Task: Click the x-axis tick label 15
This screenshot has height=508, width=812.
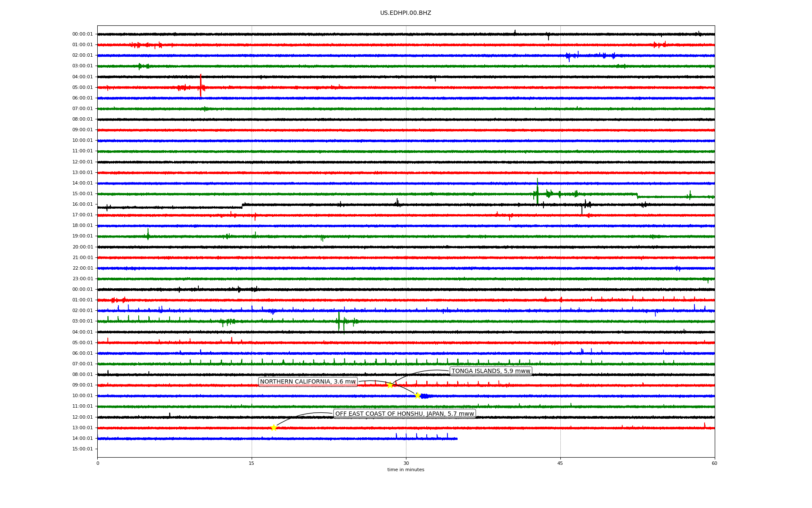Action: coord(252,463)
